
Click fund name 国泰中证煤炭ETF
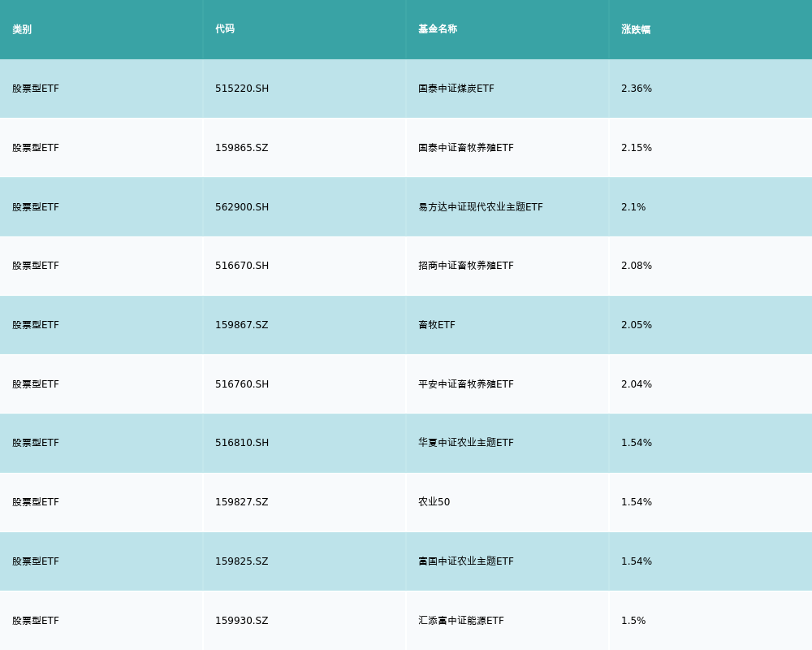point(456,89)
